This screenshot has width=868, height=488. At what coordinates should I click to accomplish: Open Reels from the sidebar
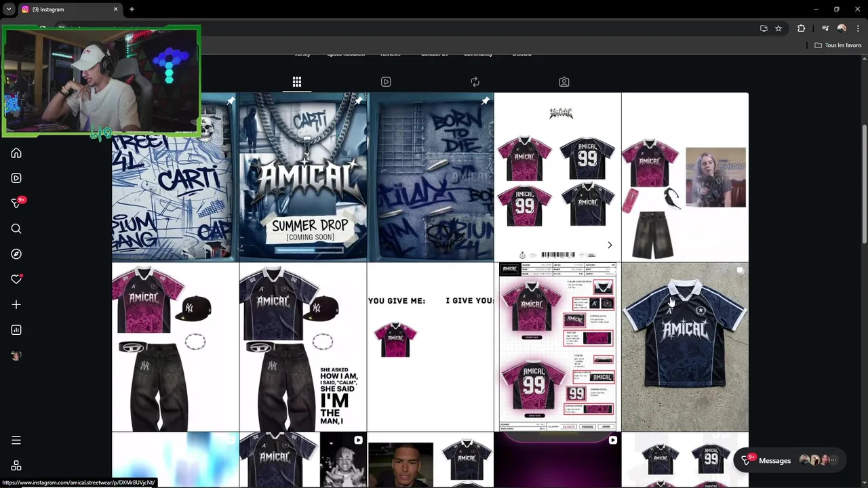[16, 178]
